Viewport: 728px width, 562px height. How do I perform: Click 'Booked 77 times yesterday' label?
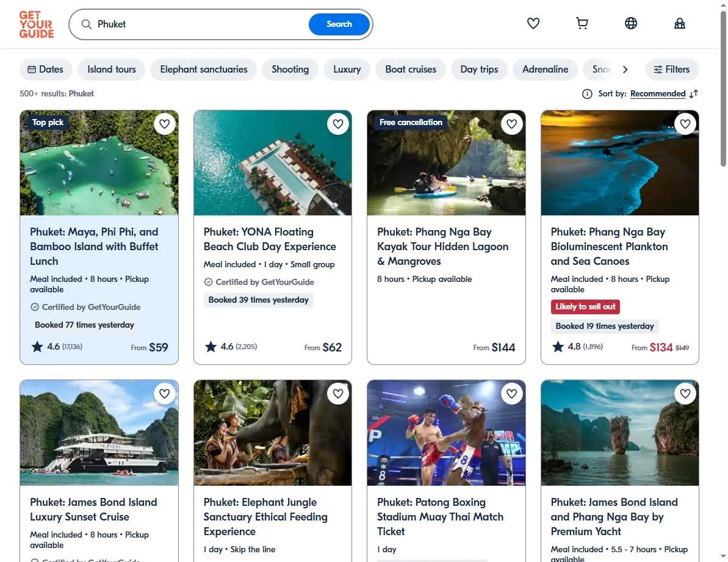coord(84,325)
